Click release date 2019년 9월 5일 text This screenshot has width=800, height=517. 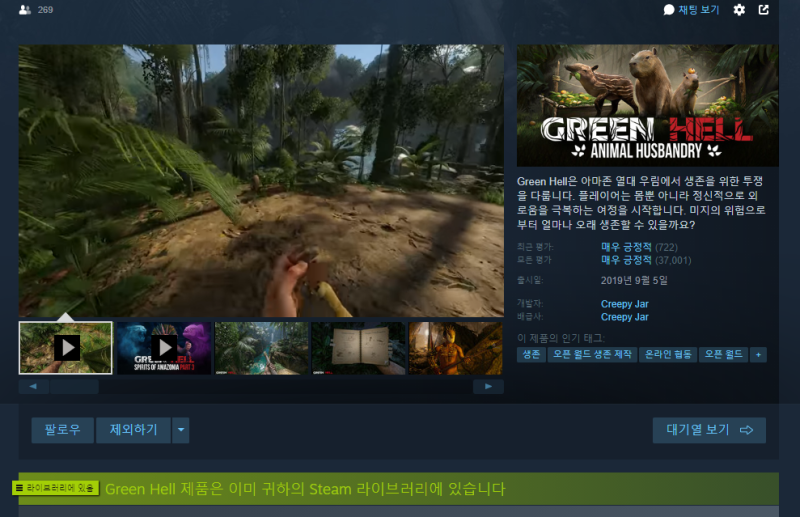click(x=634, y=281)
